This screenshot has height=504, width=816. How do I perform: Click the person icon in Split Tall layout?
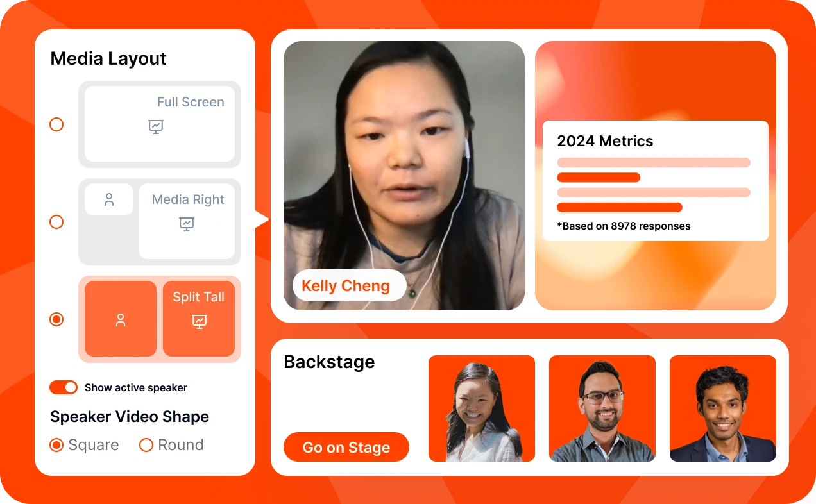121,320
